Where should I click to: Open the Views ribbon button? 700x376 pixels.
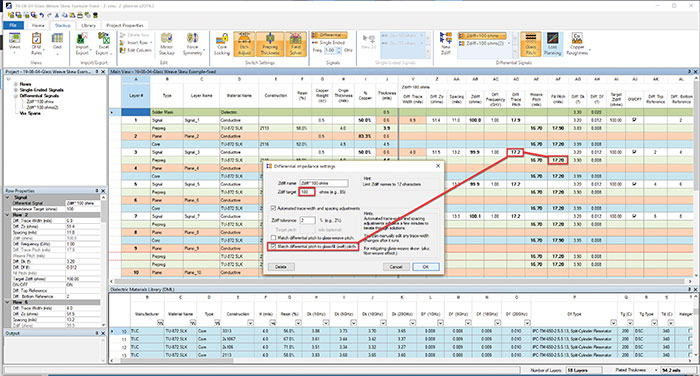(x=14, y=43)
